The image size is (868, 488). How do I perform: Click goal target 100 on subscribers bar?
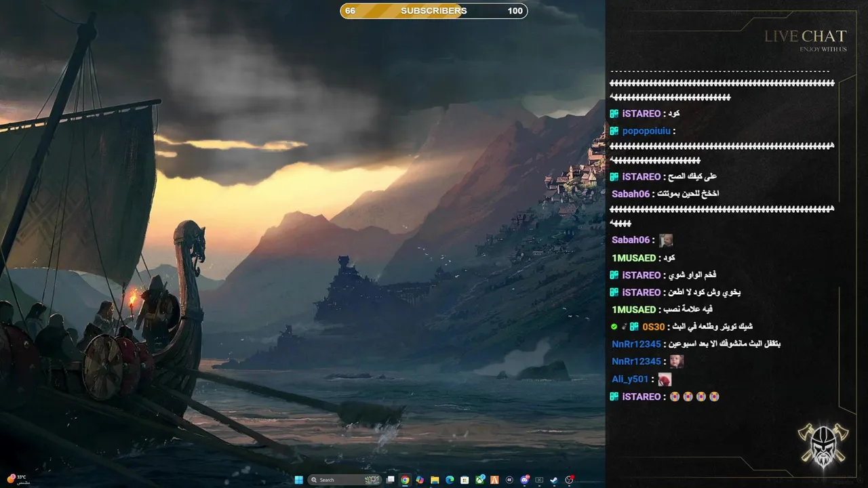515,11
